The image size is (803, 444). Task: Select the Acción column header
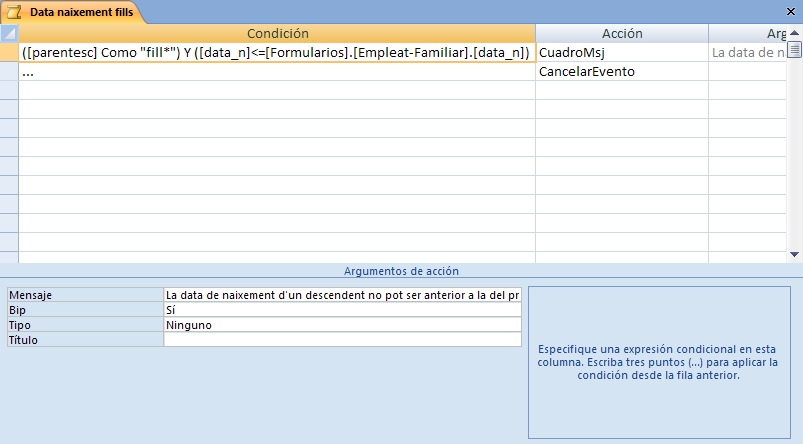pos(621,34)
